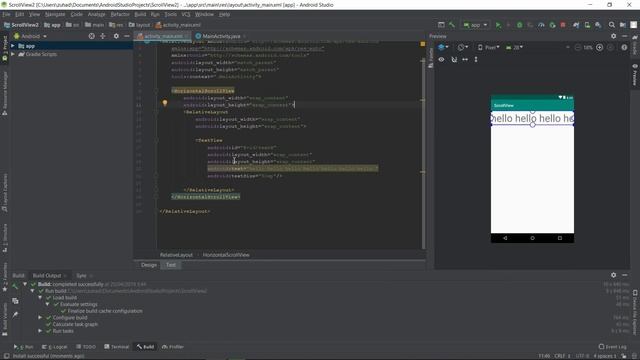Open the Logcat tool window
The height and width of the screenshot is (360, 640).
point(55,347)
